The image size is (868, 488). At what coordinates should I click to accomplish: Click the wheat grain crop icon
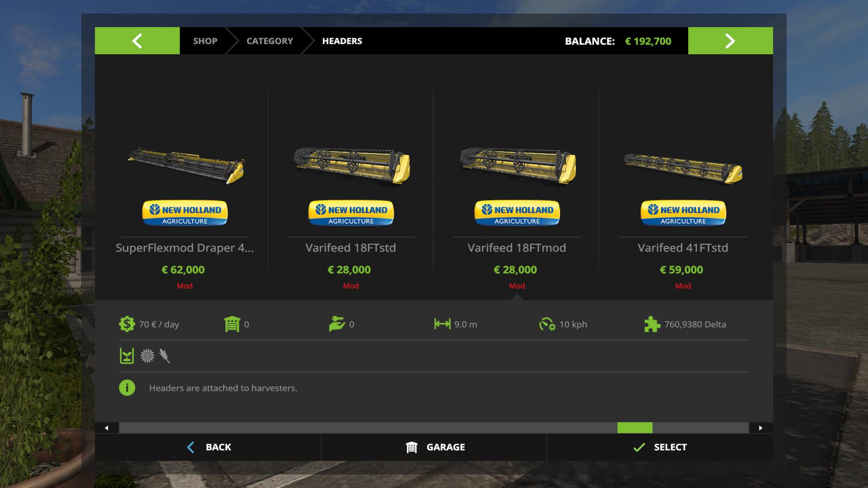pos(165,356)
